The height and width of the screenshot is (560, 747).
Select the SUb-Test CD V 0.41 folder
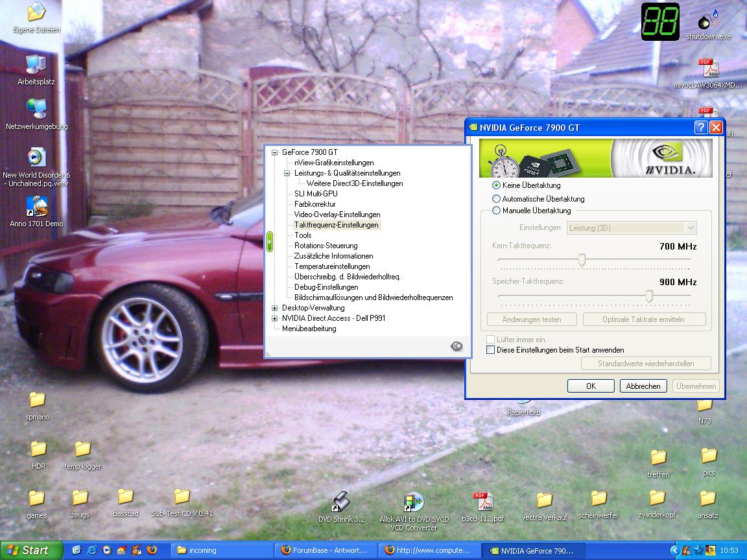182,503
